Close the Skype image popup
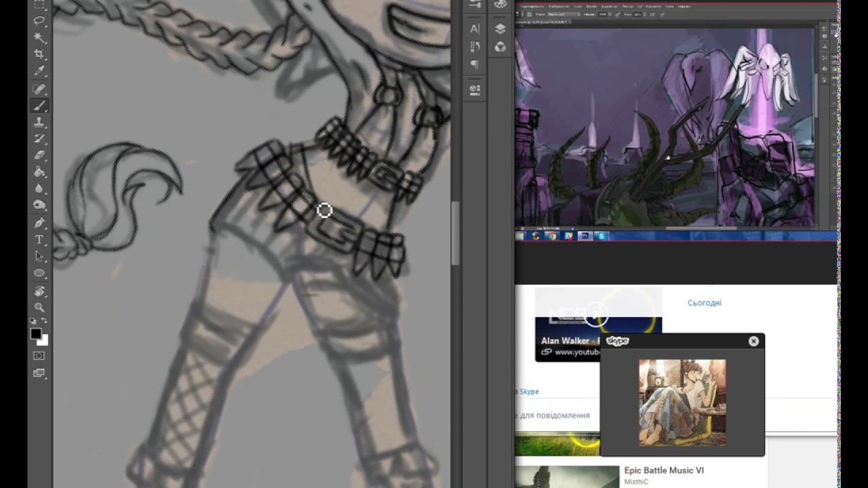868x488 pixels. 753,341
